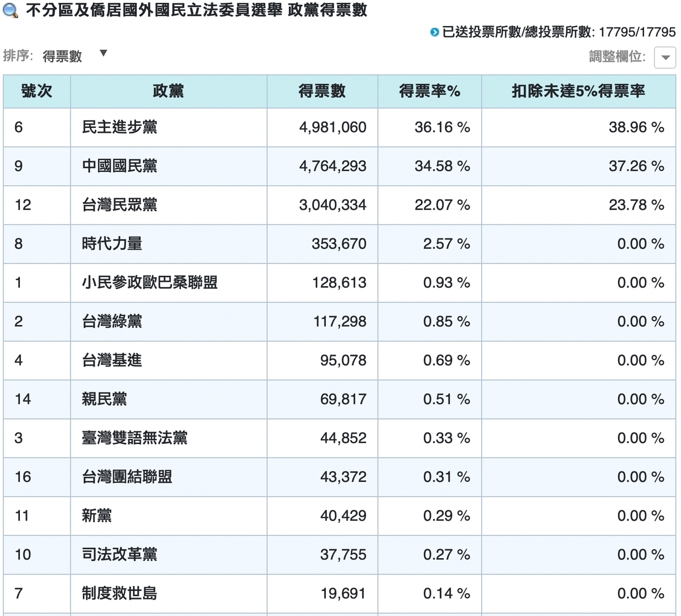Select the 台灣民眾黨 party cell
The height and width of the screenshot is (616, 681).
[169, 205]
